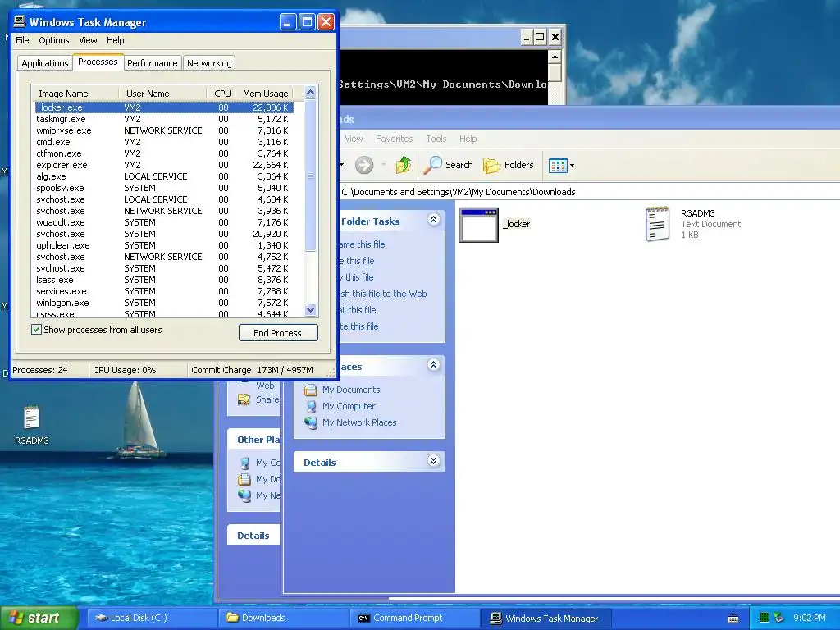Collapse the Folder Tasks panel
Screen dimensions: 840x630
pos(433,220)
